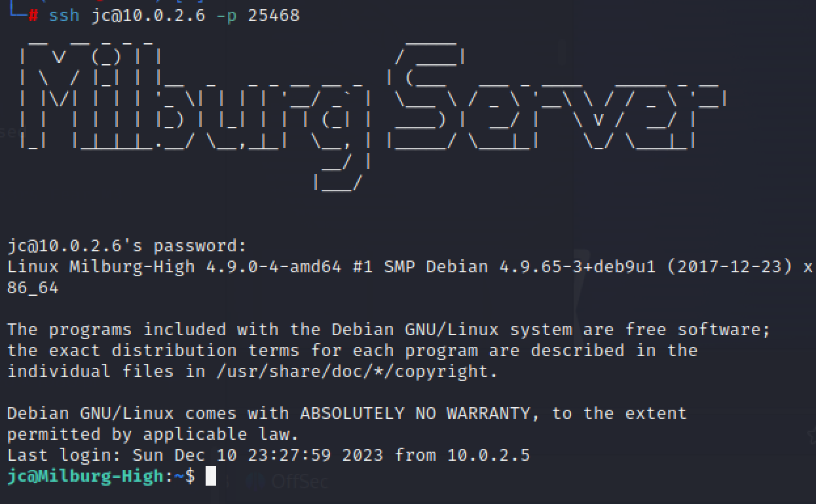Click the ssh command word
The height and width of the screenshot is (504, 816).
point(64,15)
